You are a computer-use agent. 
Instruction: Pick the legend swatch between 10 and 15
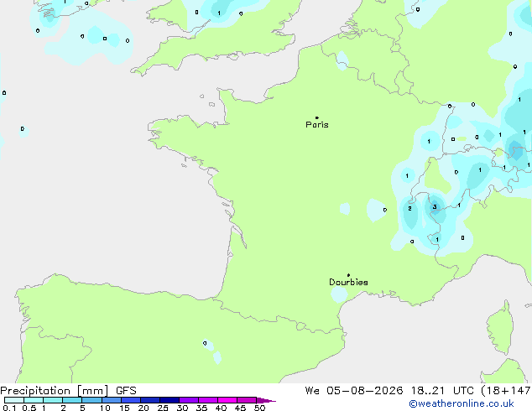[x=112, y=400]
